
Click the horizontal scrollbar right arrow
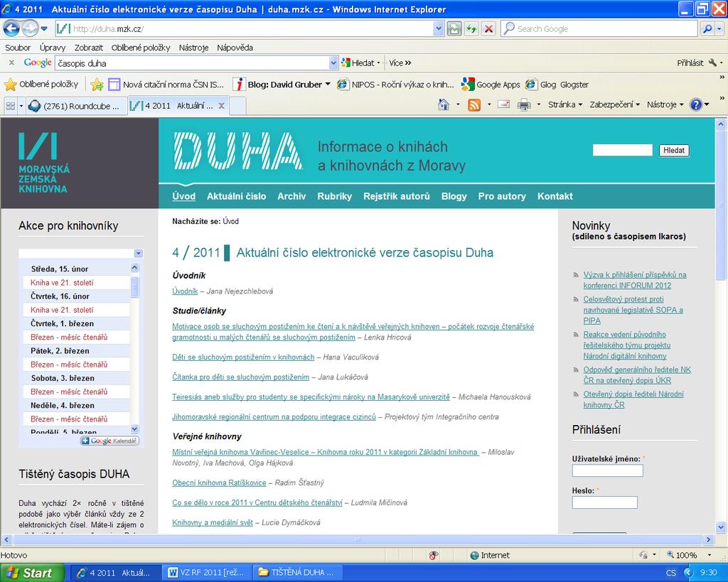708,540
